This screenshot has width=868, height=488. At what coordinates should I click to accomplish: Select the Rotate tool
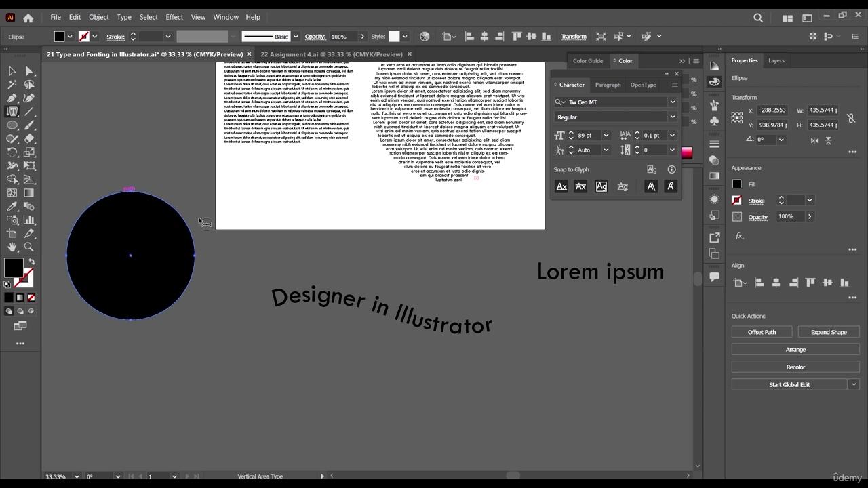(12, 152)
